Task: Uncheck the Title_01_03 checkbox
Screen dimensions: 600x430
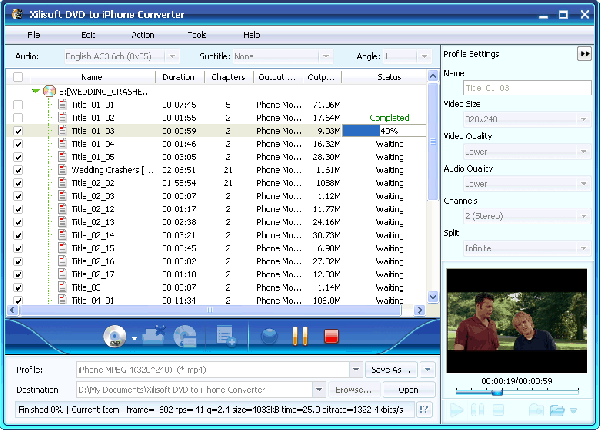Action: click(18, 130)
